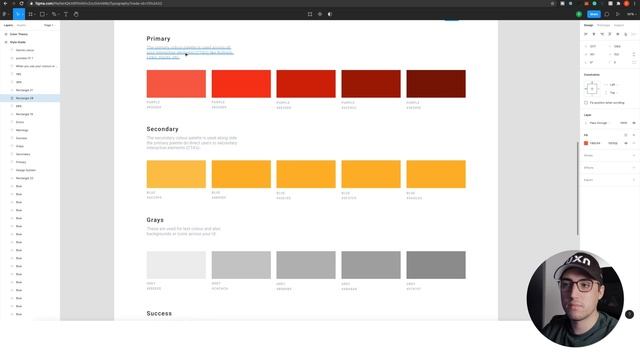The height and width of the screenshot is (360, 640).
Task: Select the highlighted Rectangle 28 layer
Action: tap(30, 98)
